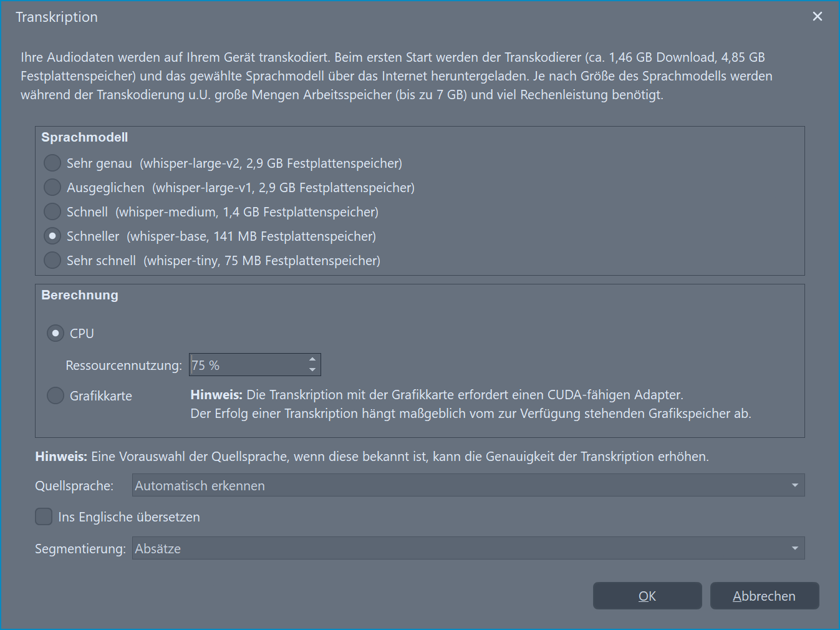The width and height of the screenshot is (840, 630).
Task: Click the Segmentierung dropdown arrow
Action: click(x=794, y=549)
